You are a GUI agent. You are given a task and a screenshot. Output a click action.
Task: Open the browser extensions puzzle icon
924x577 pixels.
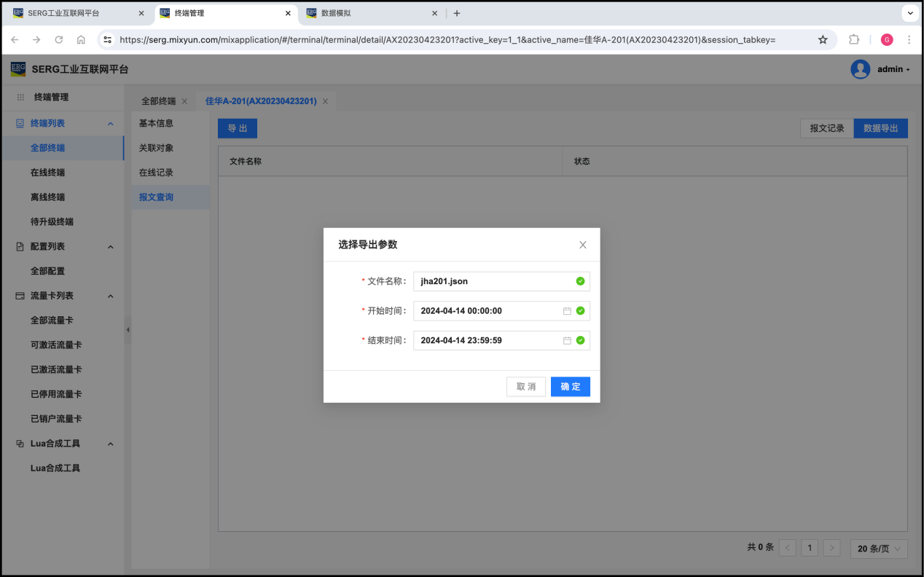pos(854,40)
